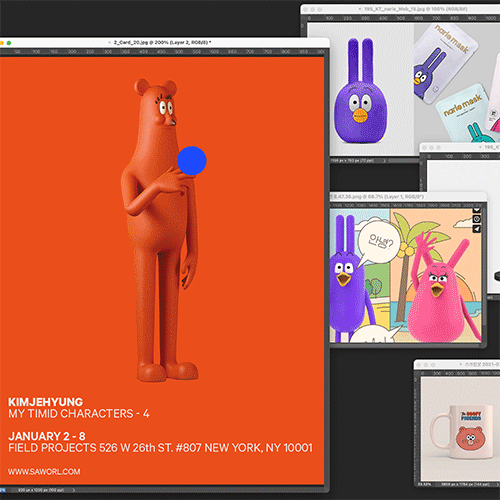Click the horizontal scrollbar of narle_Web window
Viewport: 500px width, 500px height.
click(x=403, y=161)
